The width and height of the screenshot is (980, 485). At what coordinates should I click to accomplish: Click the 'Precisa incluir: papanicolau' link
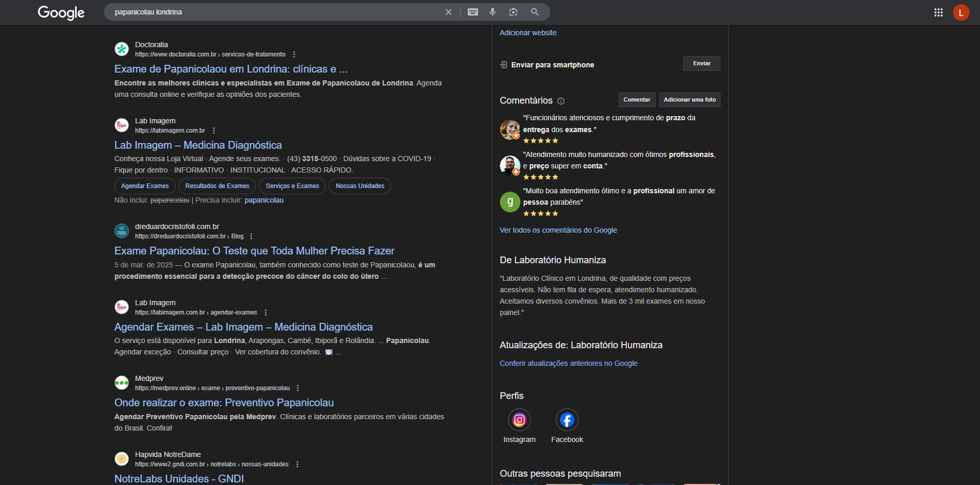click(x=264, y=200)
